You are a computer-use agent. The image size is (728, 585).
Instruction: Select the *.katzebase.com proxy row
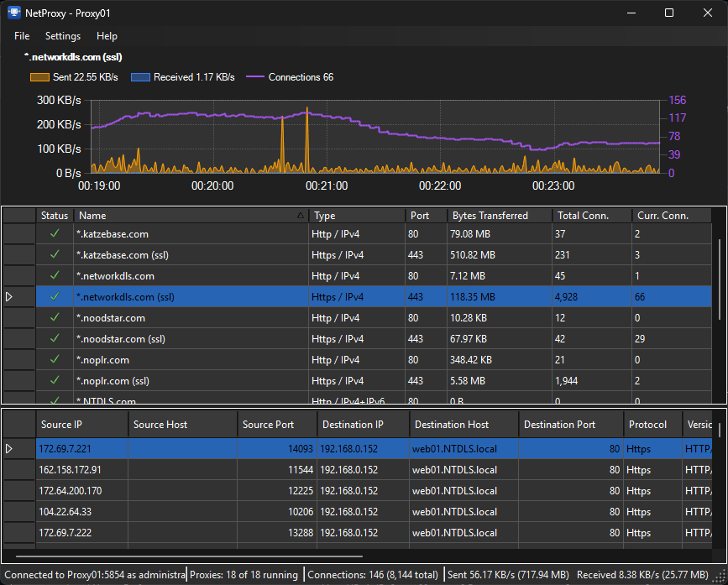point(374,234)
